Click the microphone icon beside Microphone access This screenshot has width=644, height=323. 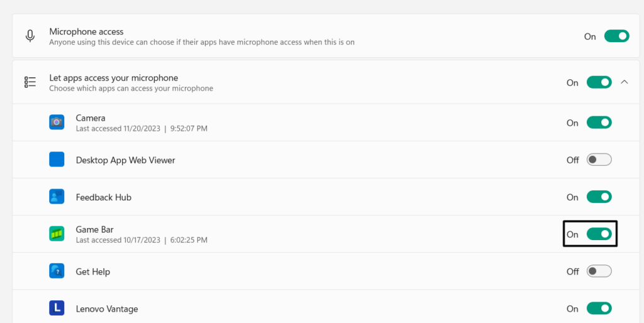click(30, 36)
